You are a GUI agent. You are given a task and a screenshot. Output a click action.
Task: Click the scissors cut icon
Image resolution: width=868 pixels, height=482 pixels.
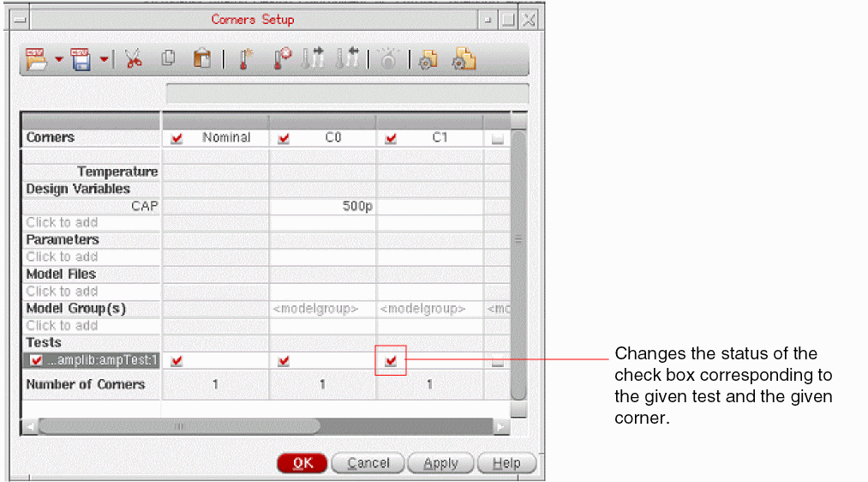pos(134,58)
